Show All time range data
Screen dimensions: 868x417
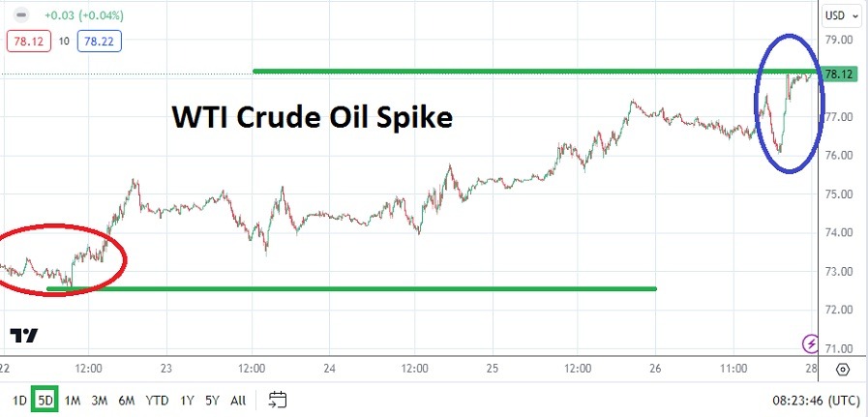238,400
